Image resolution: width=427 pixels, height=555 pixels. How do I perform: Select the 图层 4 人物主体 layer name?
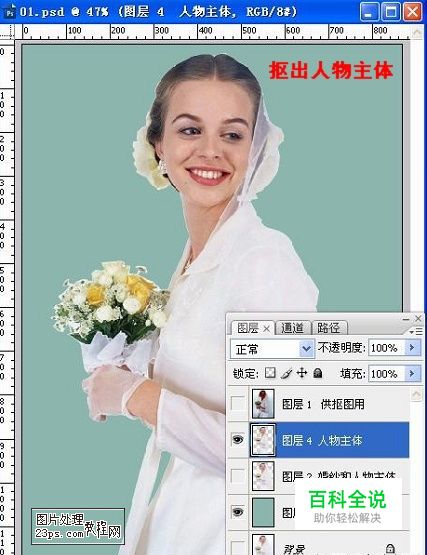322,440
